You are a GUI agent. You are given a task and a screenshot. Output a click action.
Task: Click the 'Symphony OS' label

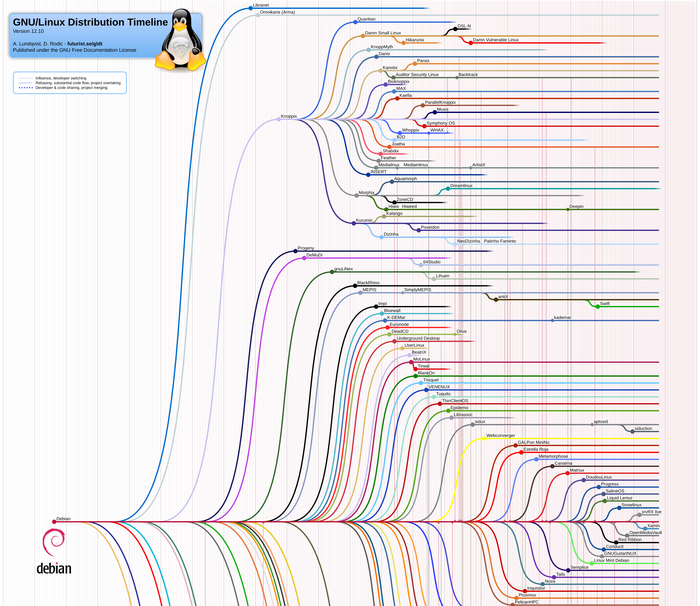coord(441,123)
